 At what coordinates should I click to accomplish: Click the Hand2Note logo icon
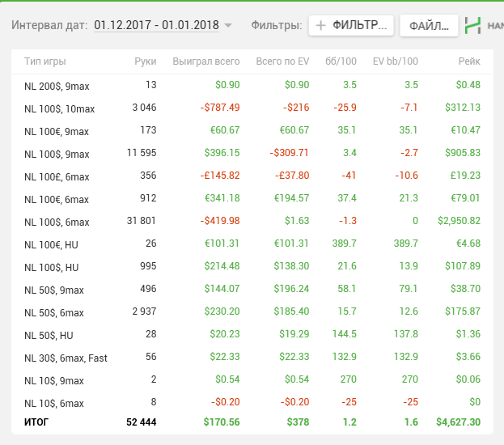click(475, 26)
